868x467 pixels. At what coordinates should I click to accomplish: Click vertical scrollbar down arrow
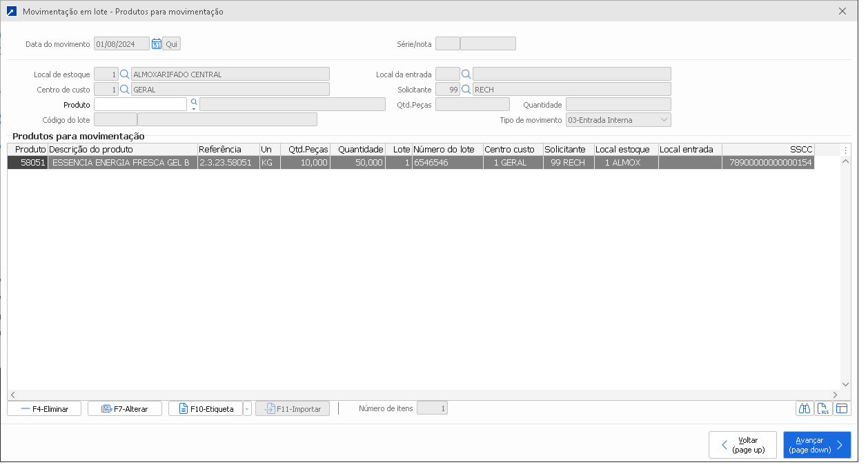click(x=846, y=384)
